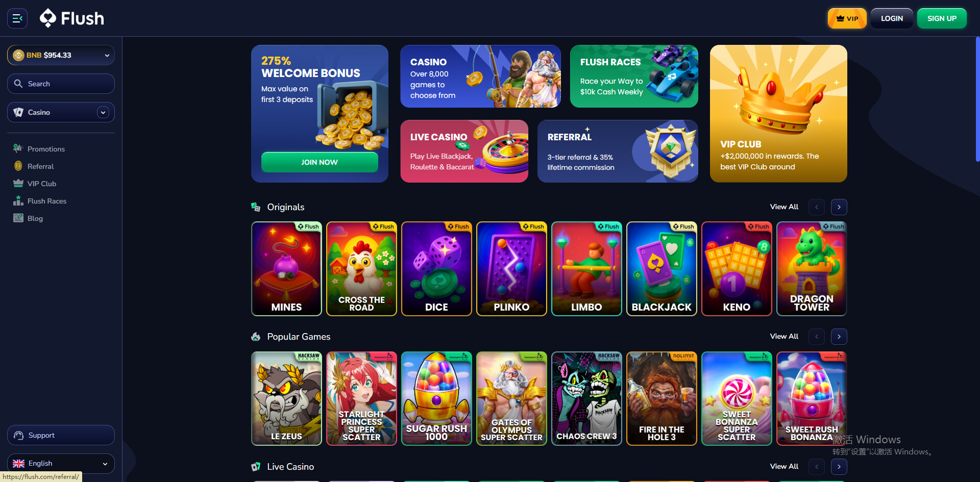This screenshot has height=482, width=980.
Task: Expand the BNB balance currency dropdown
Action: coord(61,55)
